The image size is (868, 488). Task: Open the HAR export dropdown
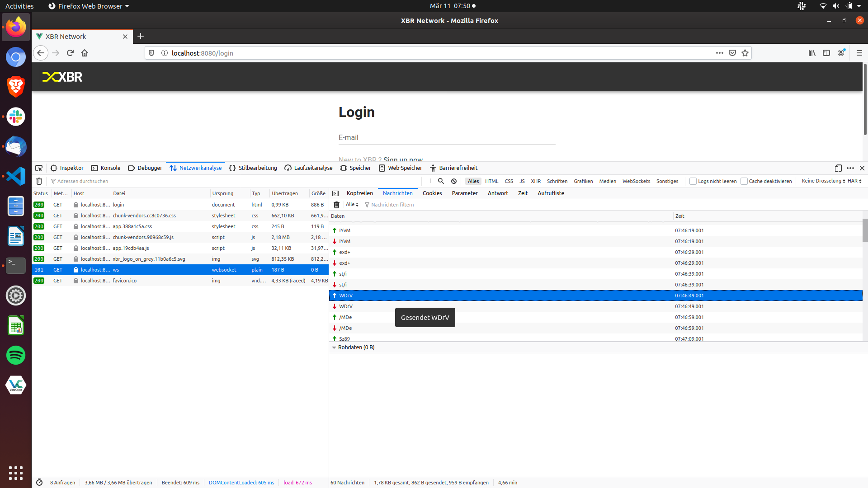[854, 181]
